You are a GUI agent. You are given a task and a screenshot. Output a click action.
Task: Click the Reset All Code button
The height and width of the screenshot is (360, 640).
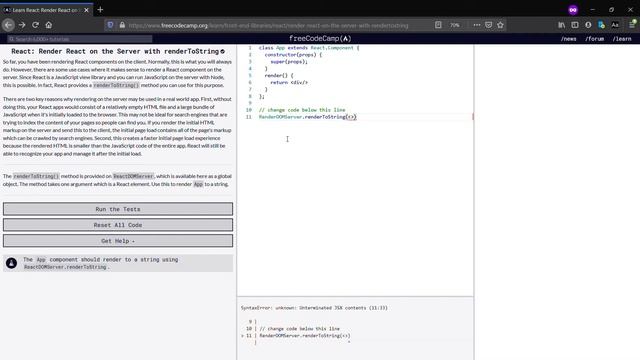tap(118, 225)
